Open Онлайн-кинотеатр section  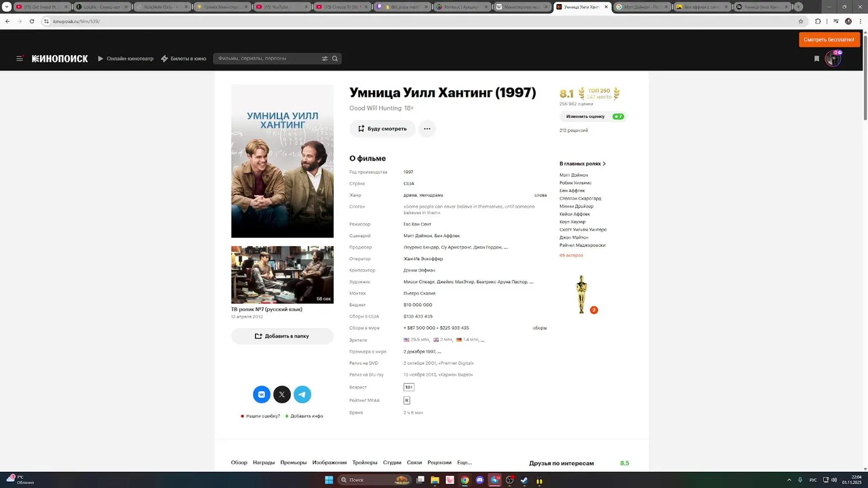pyautogui.click(x=125, y=58)
